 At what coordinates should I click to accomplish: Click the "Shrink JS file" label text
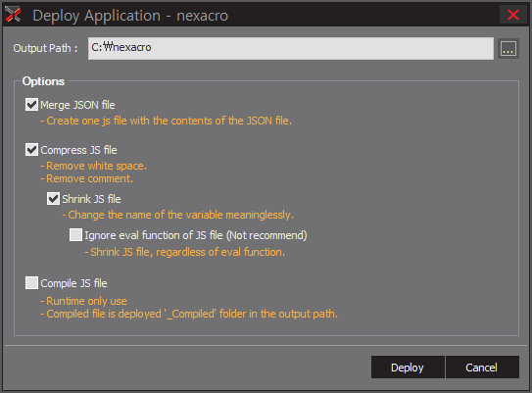tap(91, 199)
